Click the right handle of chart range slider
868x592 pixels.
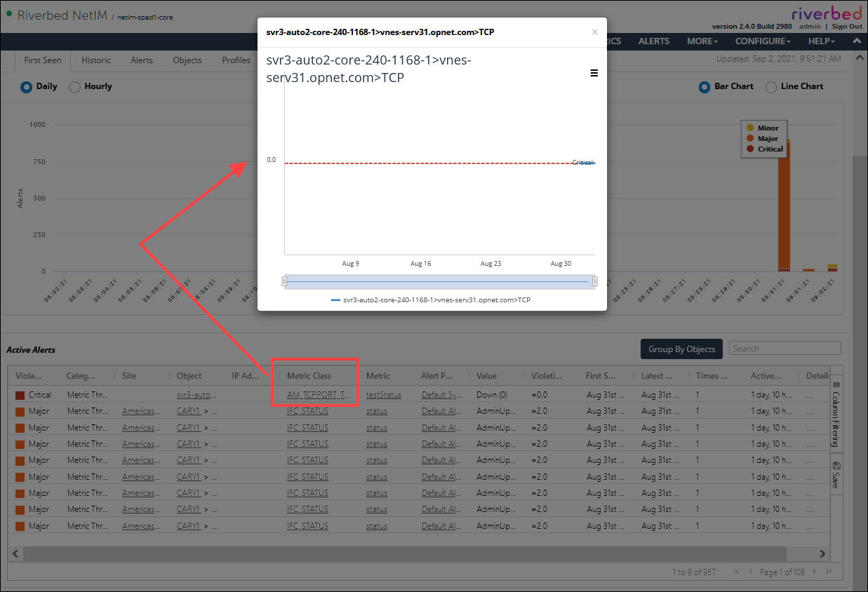(x=594, y=281)
